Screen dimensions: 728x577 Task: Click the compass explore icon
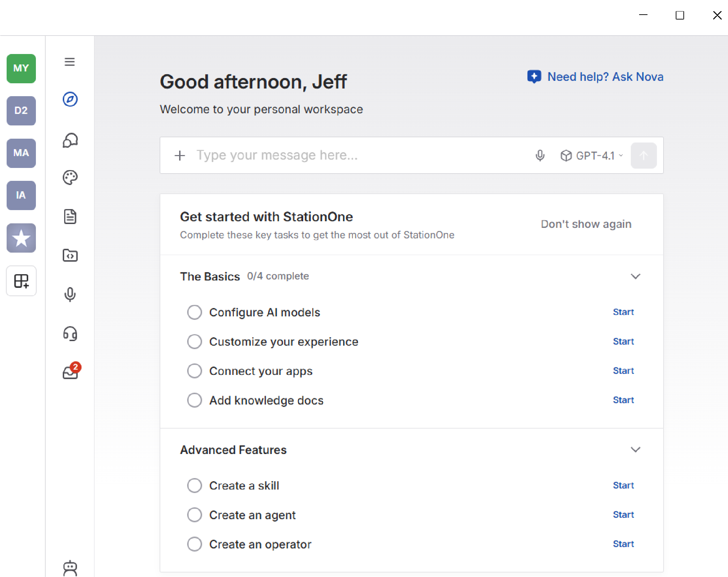point(70,99)
